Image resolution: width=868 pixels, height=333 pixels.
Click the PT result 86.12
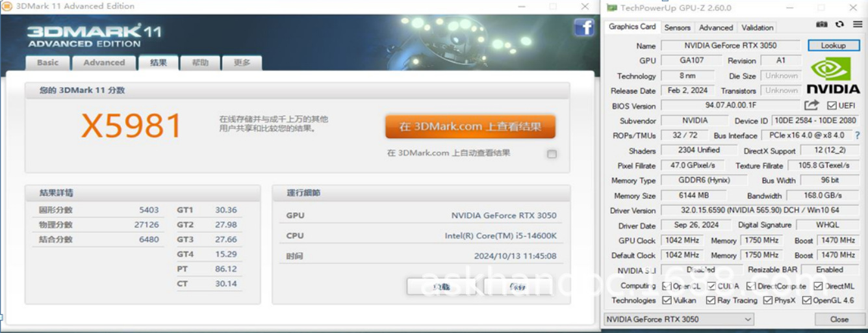pyautogui.click(x=226, y=269)
